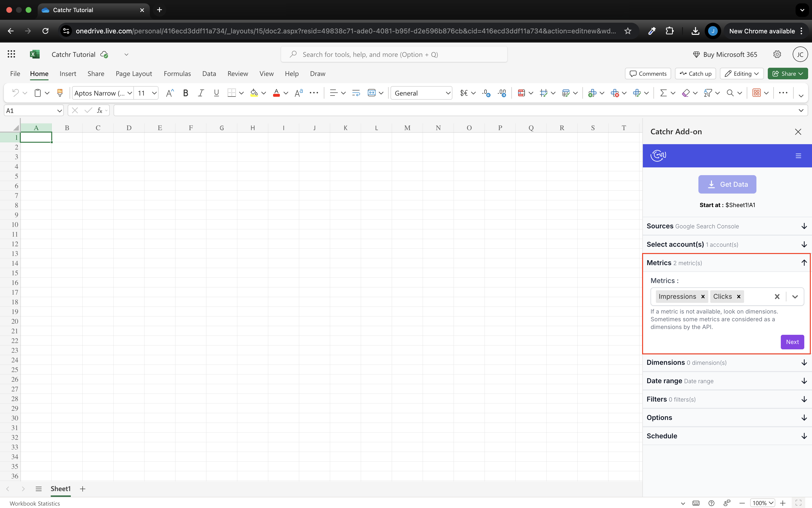
Task: Close the Catchr Add-on pane
Action: pos(798,132)
